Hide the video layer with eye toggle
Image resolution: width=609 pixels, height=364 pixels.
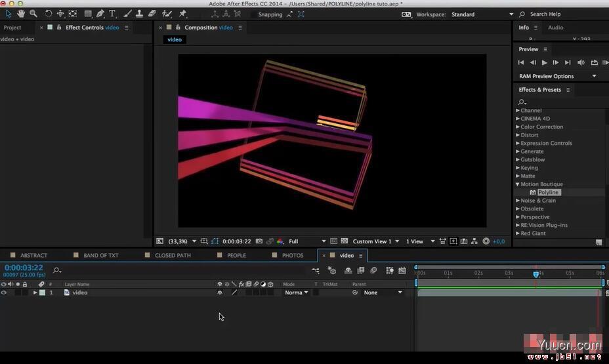[x=4, y=293]
